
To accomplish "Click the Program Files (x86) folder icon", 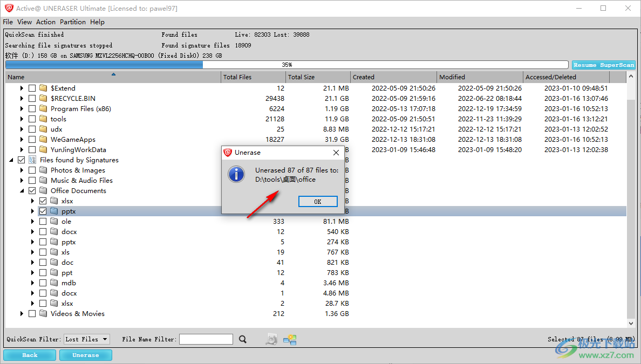I will tap(43, 108).
